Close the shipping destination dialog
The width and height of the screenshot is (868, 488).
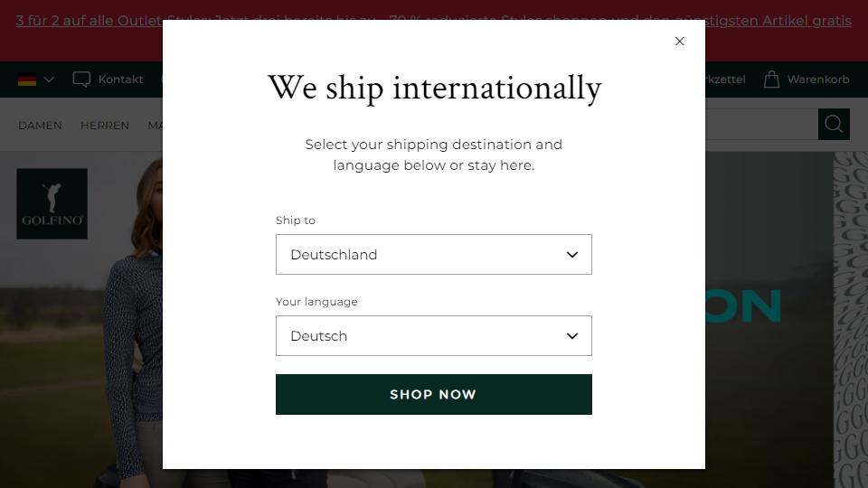(680, 42)
